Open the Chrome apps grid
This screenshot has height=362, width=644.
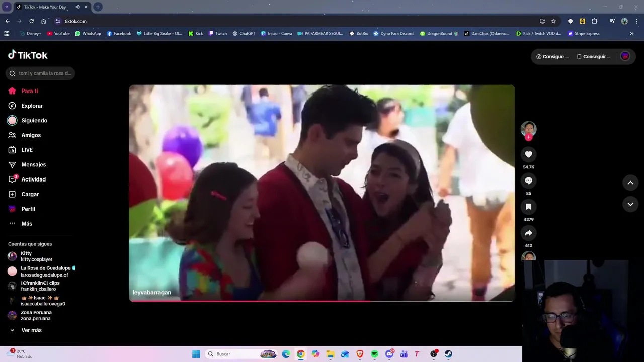7,34
